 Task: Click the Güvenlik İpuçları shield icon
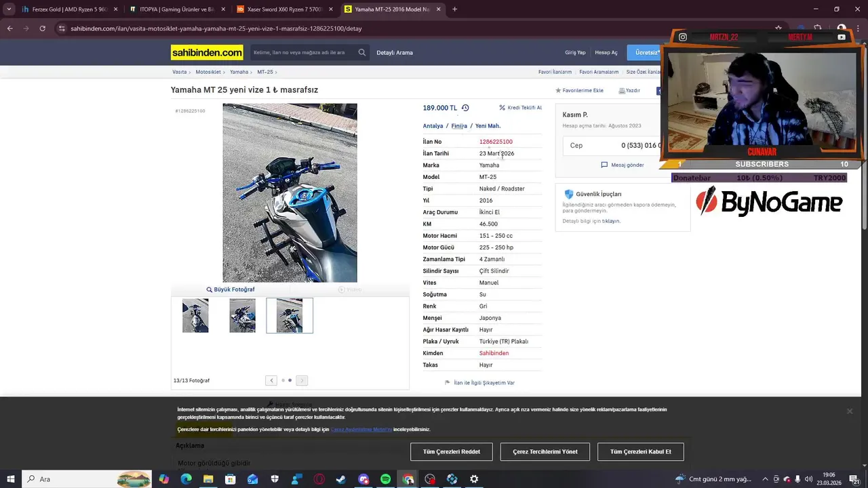[x=569, y=194]
